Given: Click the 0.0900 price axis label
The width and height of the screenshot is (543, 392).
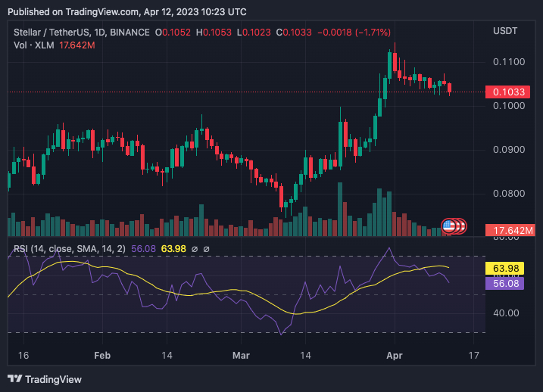Looking at the screenshot, I should 509,150.
